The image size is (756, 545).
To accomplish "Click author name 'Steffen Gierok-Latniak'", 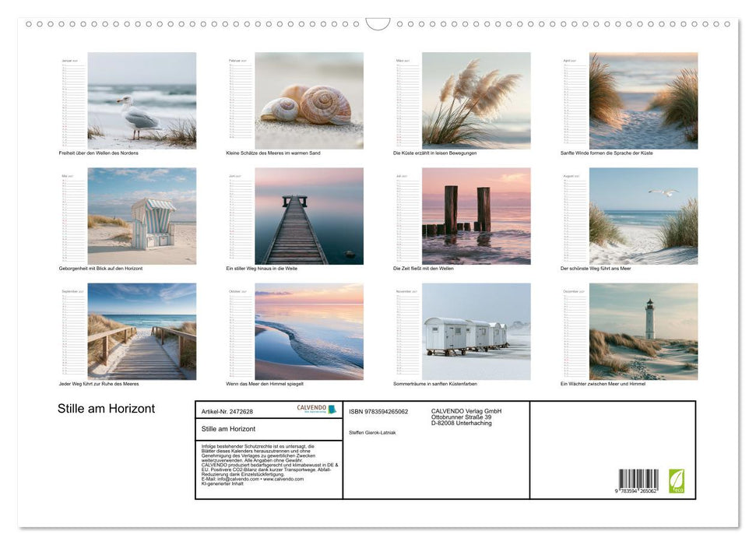I will [x=372, y=433].
